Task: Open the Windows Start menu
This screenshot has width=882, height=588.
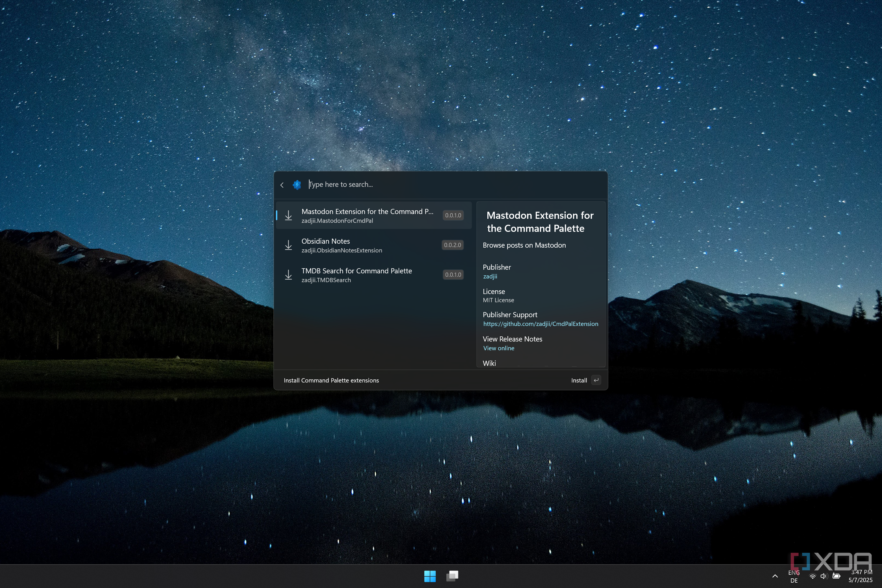Action: [430, 576]
